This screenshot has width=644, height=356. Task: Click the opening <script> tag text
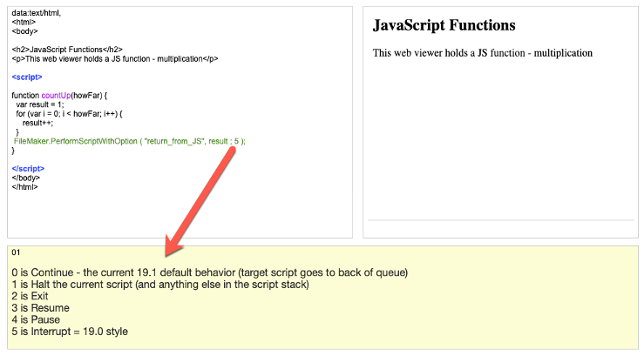pyautogui.click(x=27, y=77)
